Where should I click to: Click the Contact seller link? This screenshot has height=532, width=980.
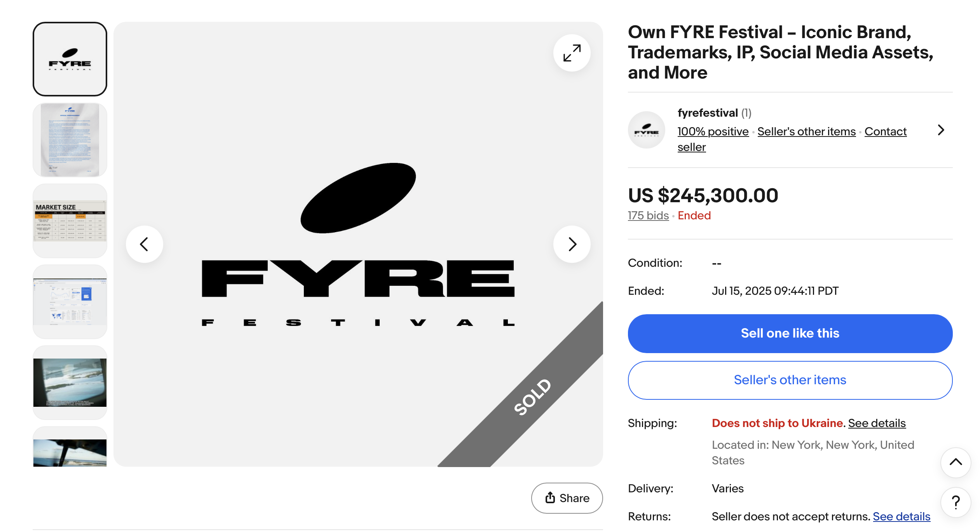[x=885, y=131]
